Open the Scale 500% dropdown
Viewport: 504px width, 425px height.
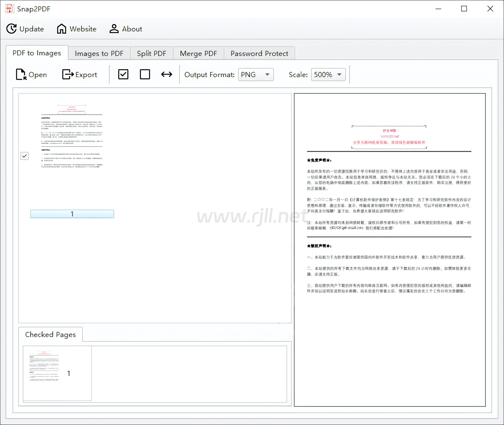pos(328,75)
